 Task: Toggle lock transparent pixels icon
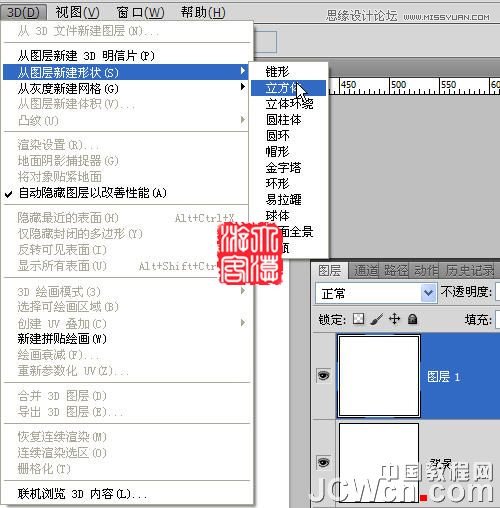359,319
